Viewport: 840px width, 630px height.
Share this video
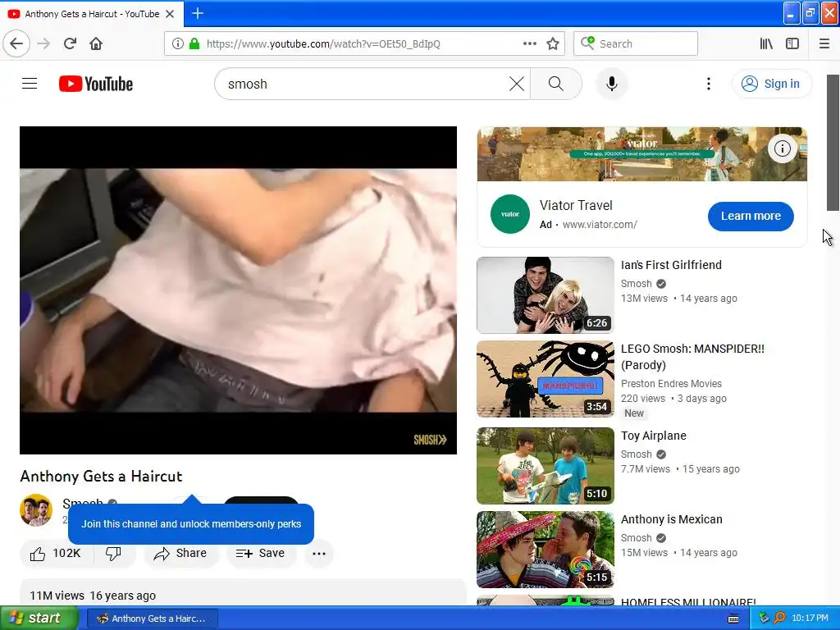pyautogui.click(x=181, y=554)
